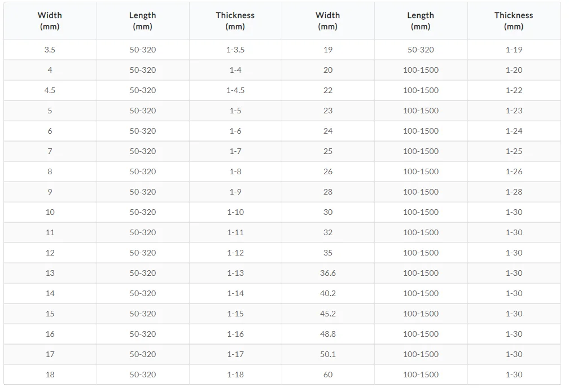Select the thickness cell reading 1-7
The height and width of the screenshot is (392, 569).
coord(235,151)
